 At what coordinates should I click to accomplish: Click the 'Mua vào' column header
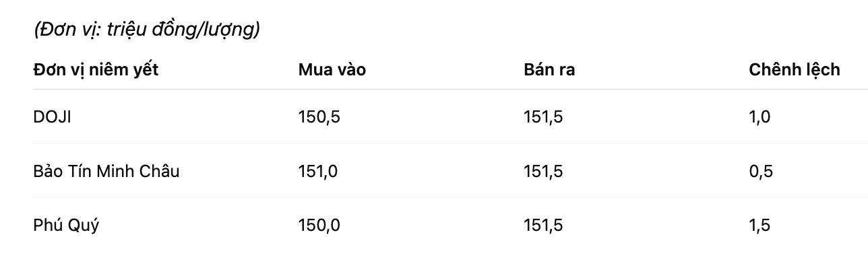pyautogui.click(x=332, y=69)
